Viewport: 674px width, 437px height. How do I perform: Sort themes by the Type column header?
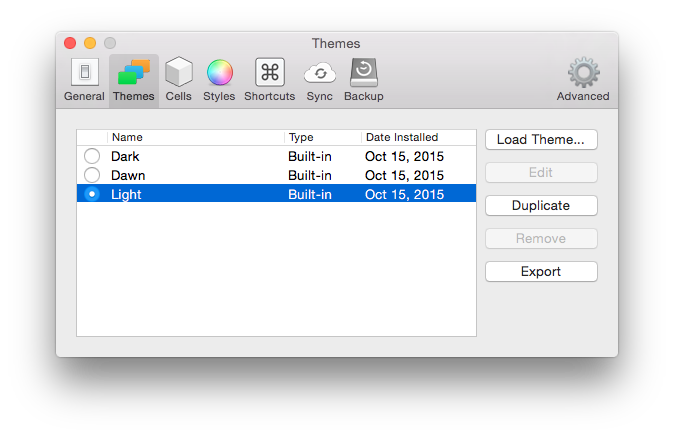(x=323, y=138)
